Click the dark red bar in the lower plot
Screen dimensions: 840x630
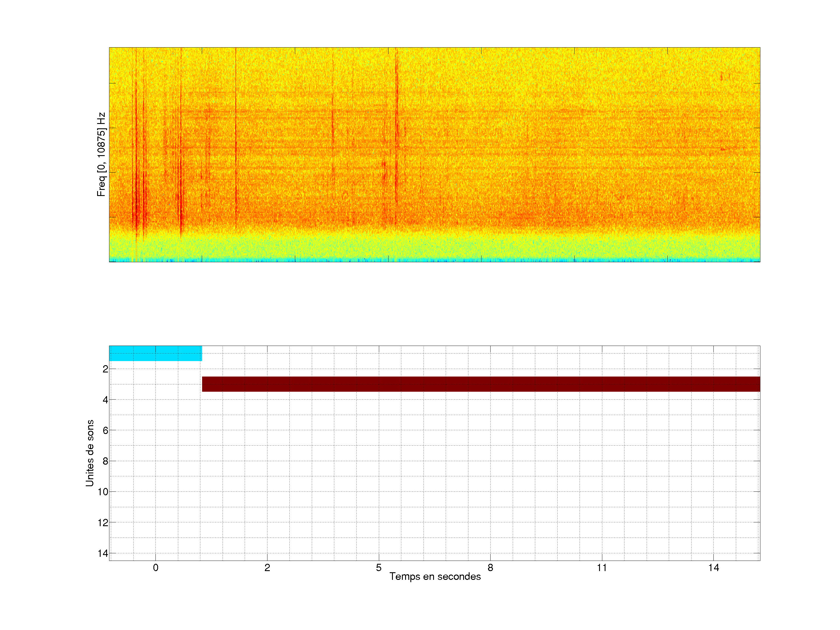tap(481, 384)
